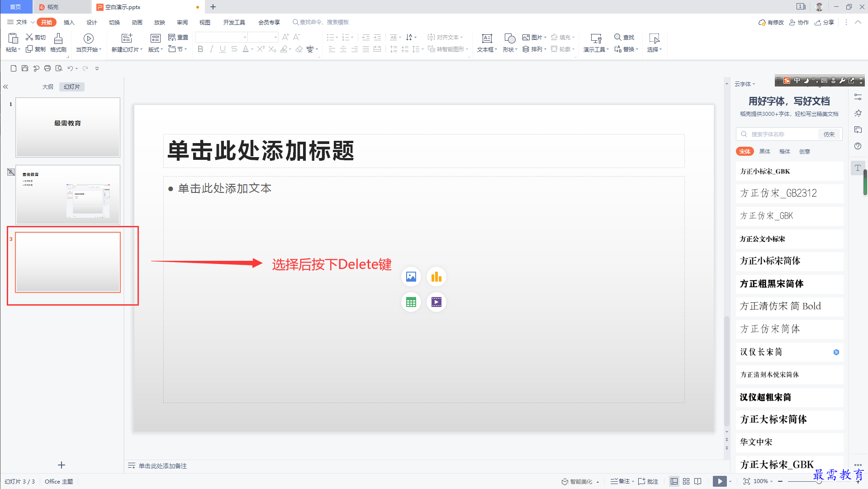Click the Print Preview icon

(x=59, y=68)
